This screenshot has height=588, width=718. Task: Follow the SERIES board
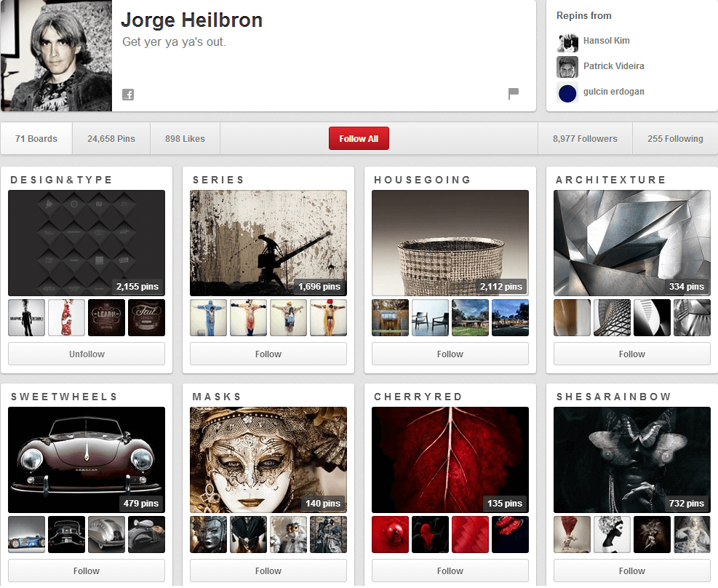(268, 354)
